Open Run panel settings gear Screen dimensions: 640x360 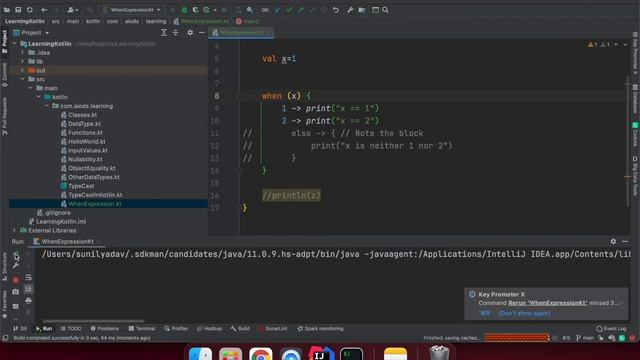tap(613, 242)
